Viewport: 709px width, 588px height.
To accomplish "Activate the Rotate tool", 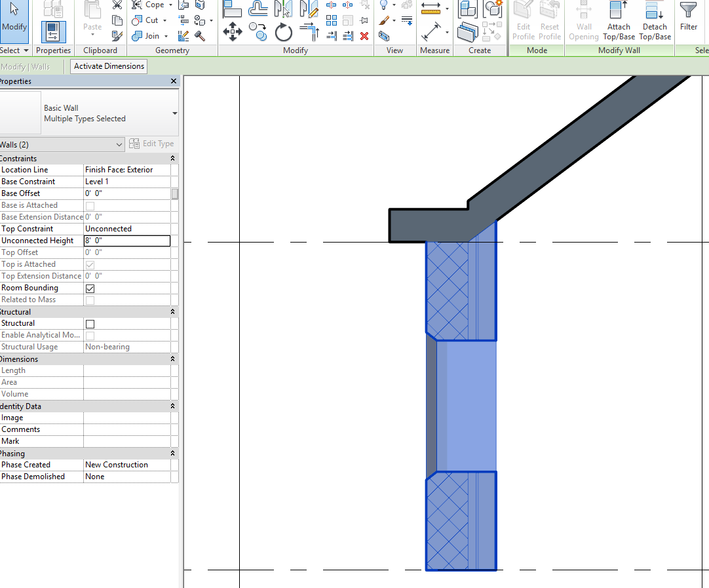I will (283, 31).
